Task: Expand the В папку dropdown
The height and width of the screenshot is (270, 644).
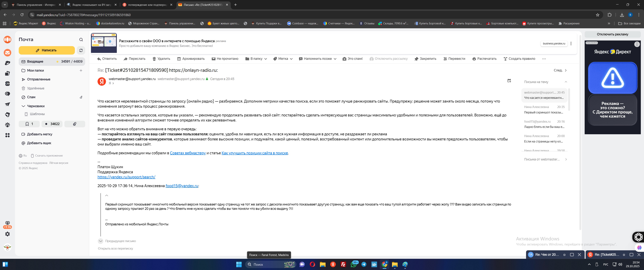Action: (x=256, y=59)
